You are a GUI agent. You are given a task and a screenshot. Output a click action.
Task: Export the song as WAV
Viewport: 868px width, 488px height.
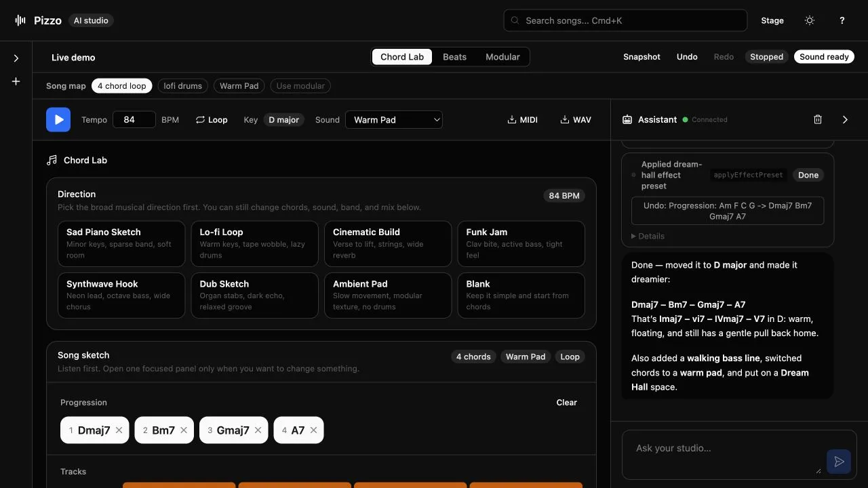[576, 120]
